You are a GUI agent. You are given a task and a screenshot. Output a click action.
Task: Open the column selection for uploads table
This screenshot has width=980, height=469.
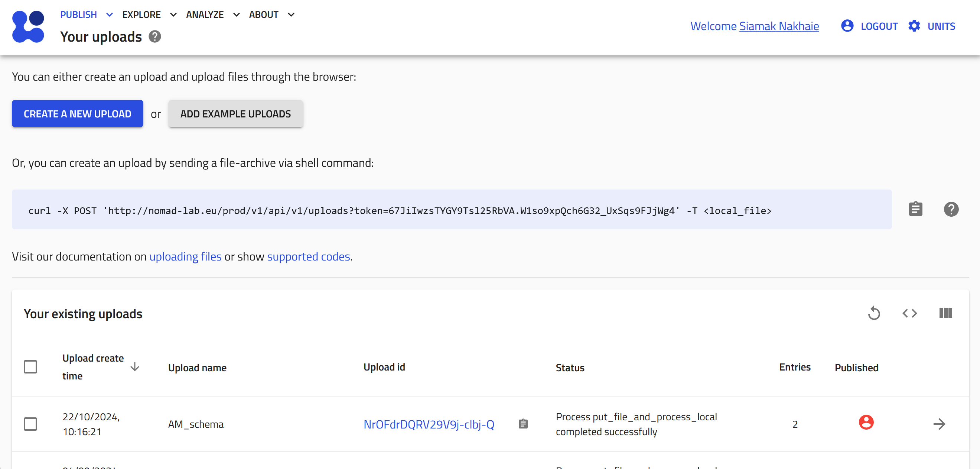pos(945,313)
